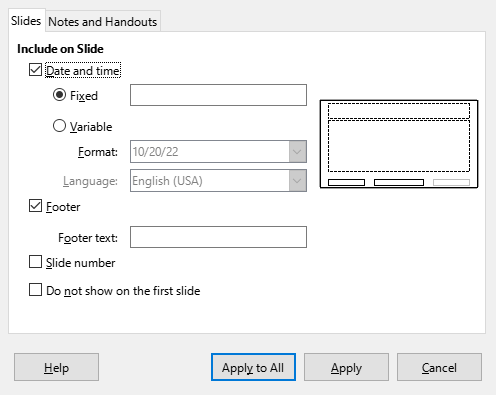The image size is (496, 395).
Task: Open the Format dropdown showing 10/20/22
Action: pyautogui.click(x=218, y=152)
